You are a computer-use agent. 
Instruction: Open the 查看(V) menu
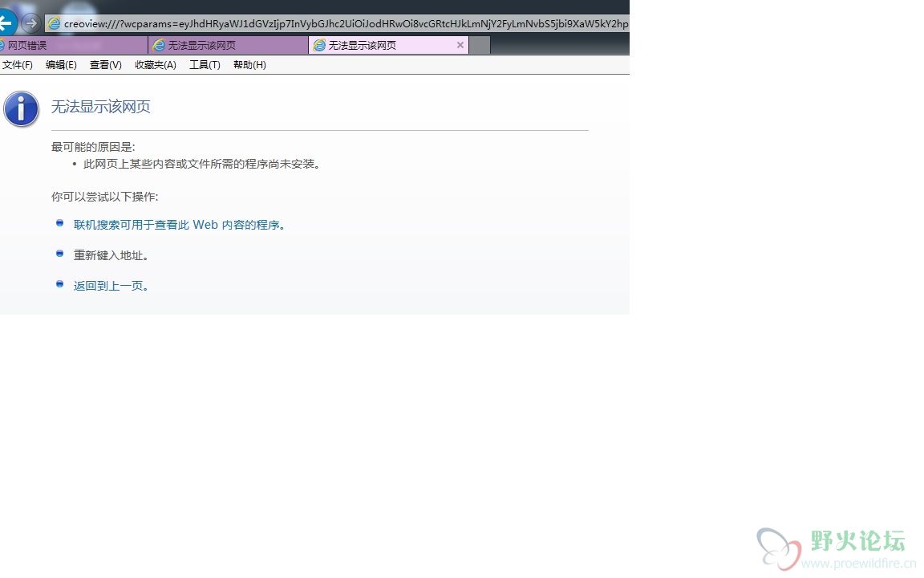[106, 65]
